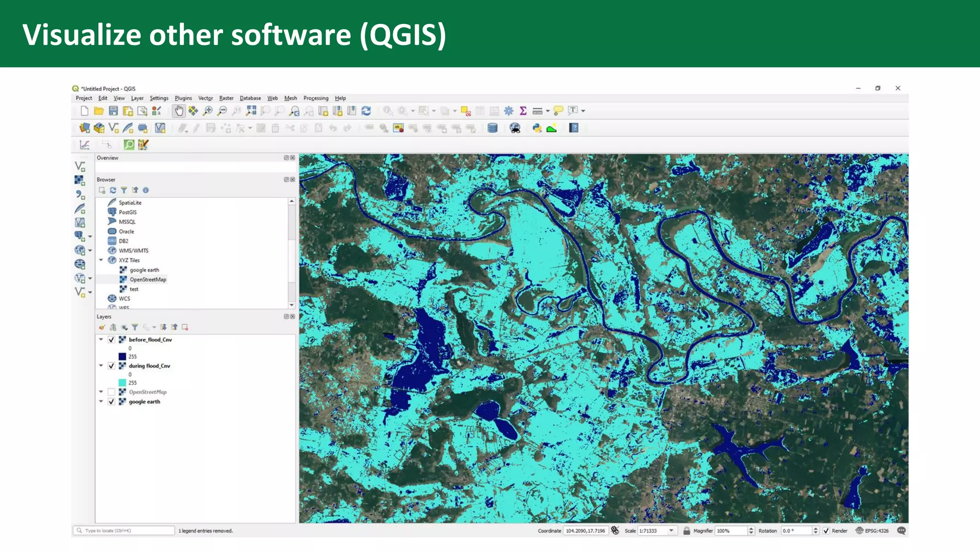Uncheck the before_flood_Cnv layer visibility
Screen dimensions: 980x551
111,340
